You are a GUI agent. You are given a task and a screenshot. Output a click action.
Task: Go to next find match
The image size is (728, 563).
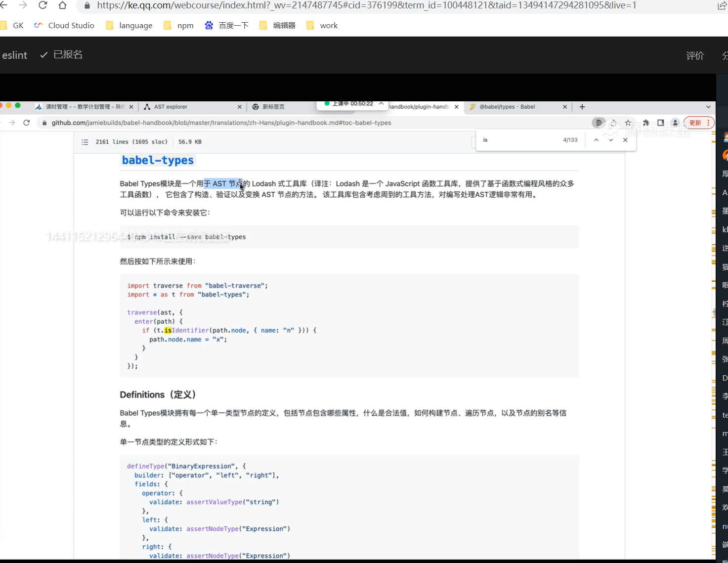611,140
